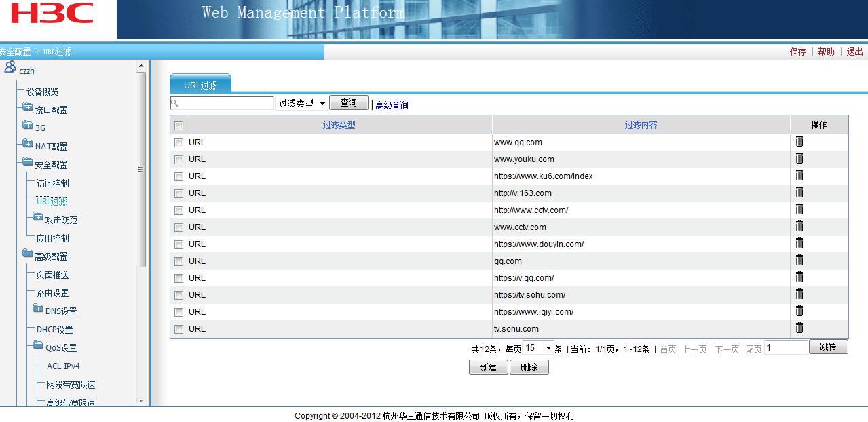Image resolution: width=868 pixels, height=422 pixels.
Task: Open 帮助 in the top bar
Action: pos(826,52)
